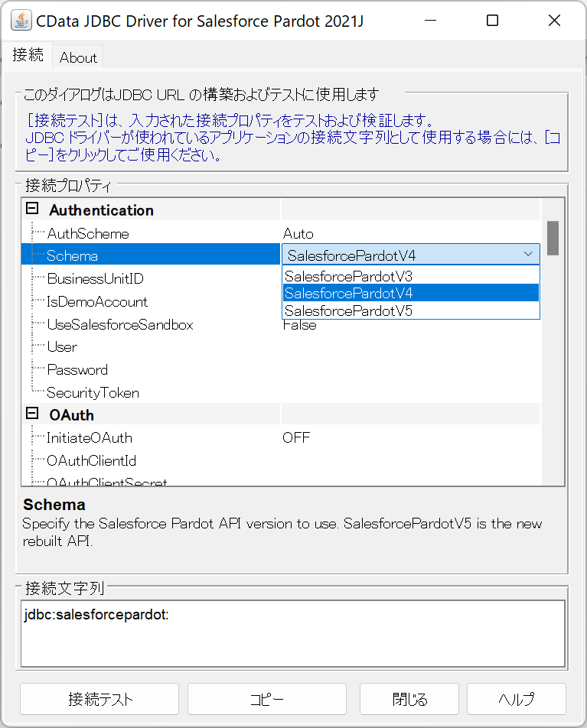Screen dimensions: 587x728
Task: Maximize the driver dialog window
Action: pyautogui.click(x=493, y=21)
